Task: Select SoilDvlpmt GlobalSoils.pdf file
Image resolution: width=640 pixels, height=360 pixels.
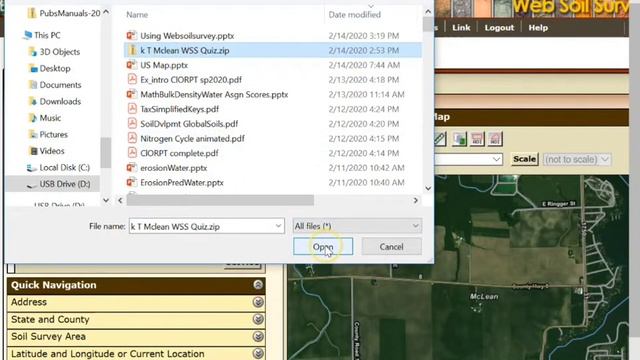Action: pyautogui.click(x=189, y=124)
